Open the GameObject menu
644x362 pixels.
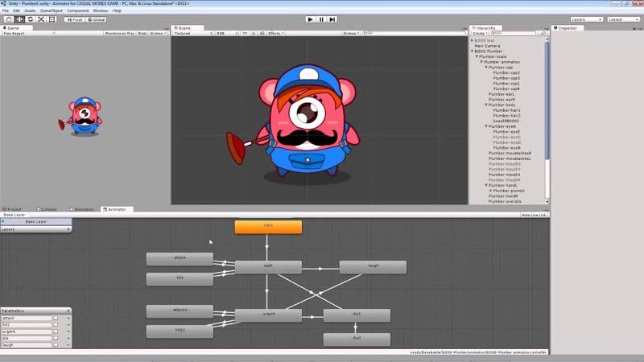pyautogui.click(x=52, y=10)
